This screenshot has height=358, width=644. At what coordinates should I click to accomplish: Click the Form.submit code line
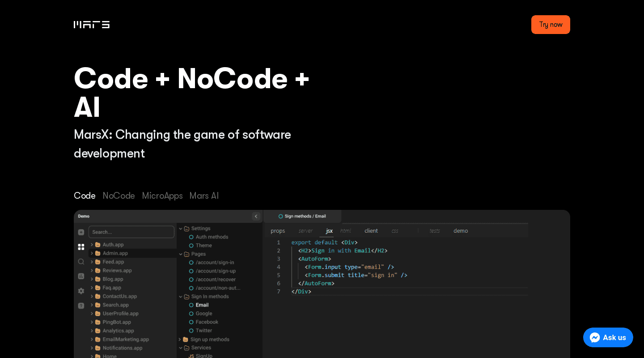click(356, 275)
